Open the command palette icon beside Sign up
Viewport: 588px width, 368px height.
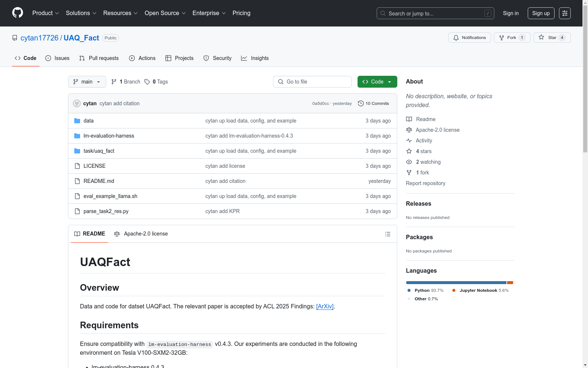[565, 13]
